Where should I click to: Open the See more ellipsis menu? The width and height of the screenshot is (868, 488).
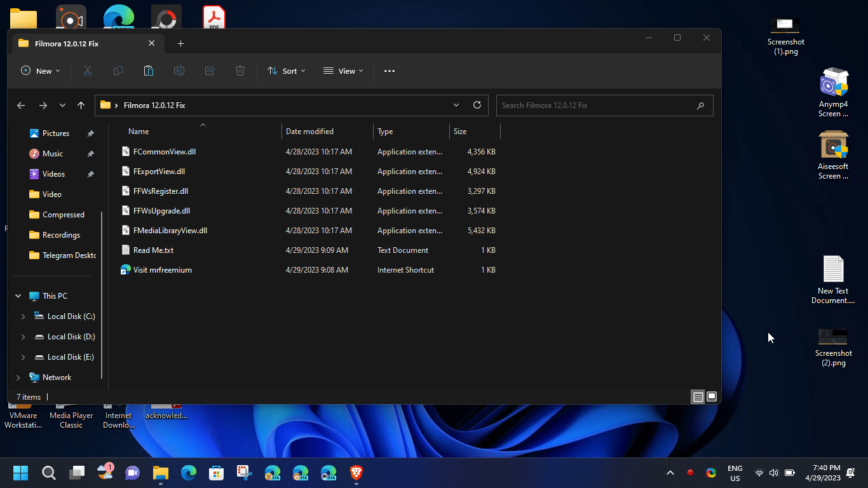coord(390,71)
